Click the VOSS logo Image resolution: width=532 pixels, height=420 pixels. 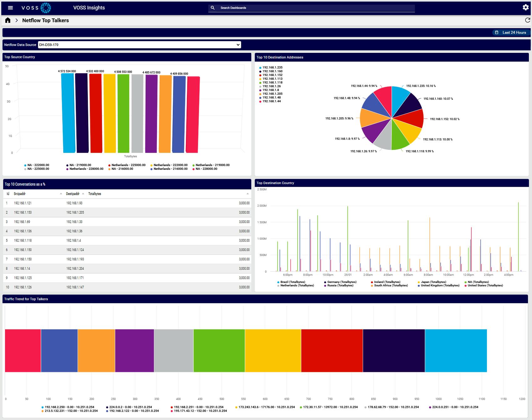36,8
